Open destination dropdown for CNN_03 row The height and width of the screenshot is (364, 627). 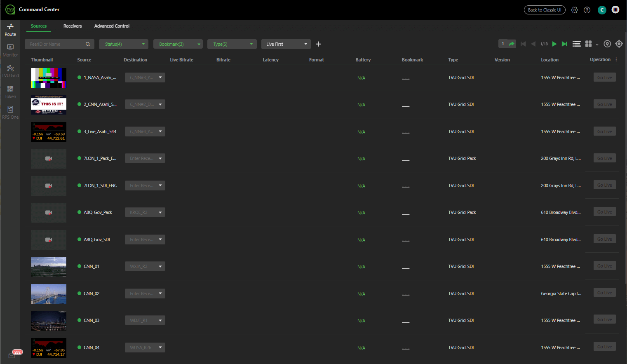pyautogui.click(x=145, y=320)
